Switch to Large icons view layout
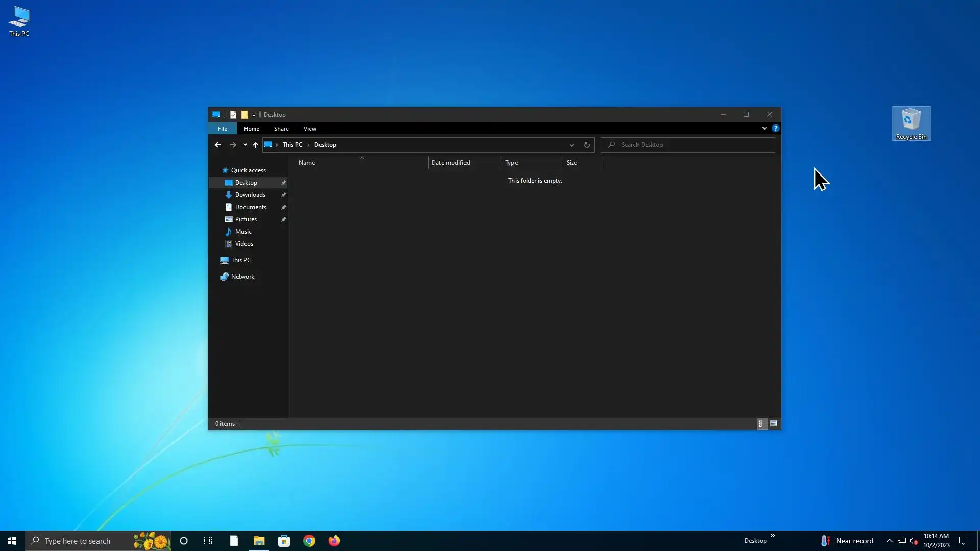Viewport: 980px width, 551px height. [x=774, y=424]
